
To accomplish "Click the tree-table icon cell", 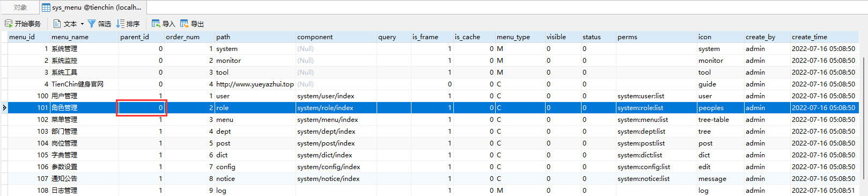I will coord(720,120).
